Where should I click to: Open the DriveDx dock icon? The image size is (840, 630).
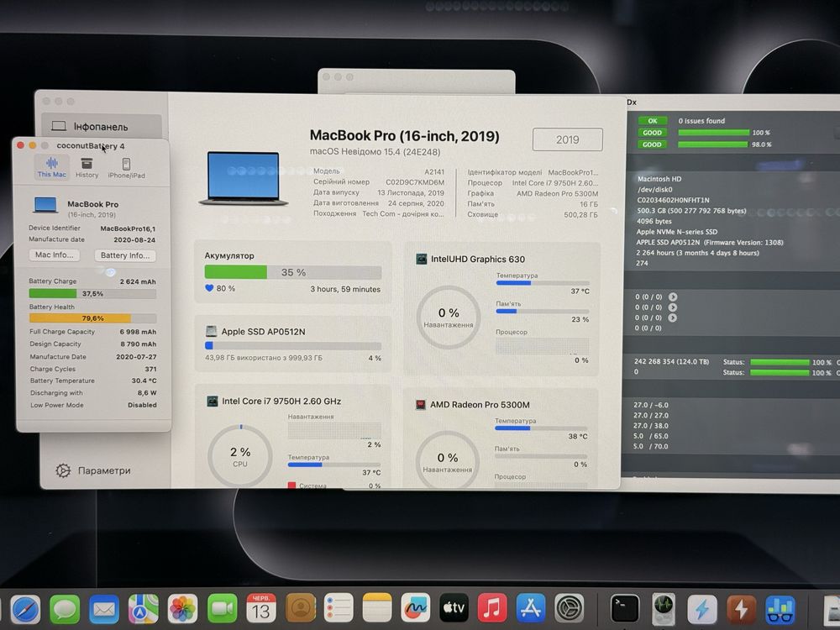[x=664, y=609]
